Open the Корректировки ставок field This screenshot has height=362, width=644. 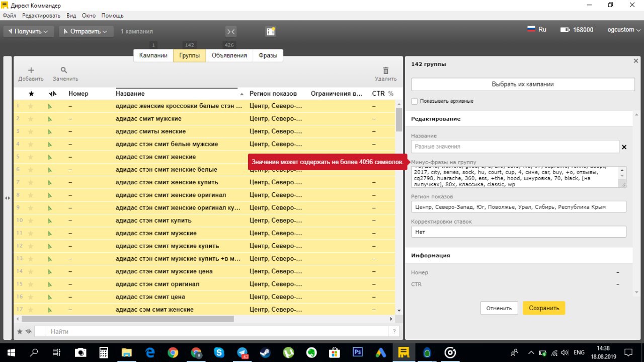click(519, 232)
